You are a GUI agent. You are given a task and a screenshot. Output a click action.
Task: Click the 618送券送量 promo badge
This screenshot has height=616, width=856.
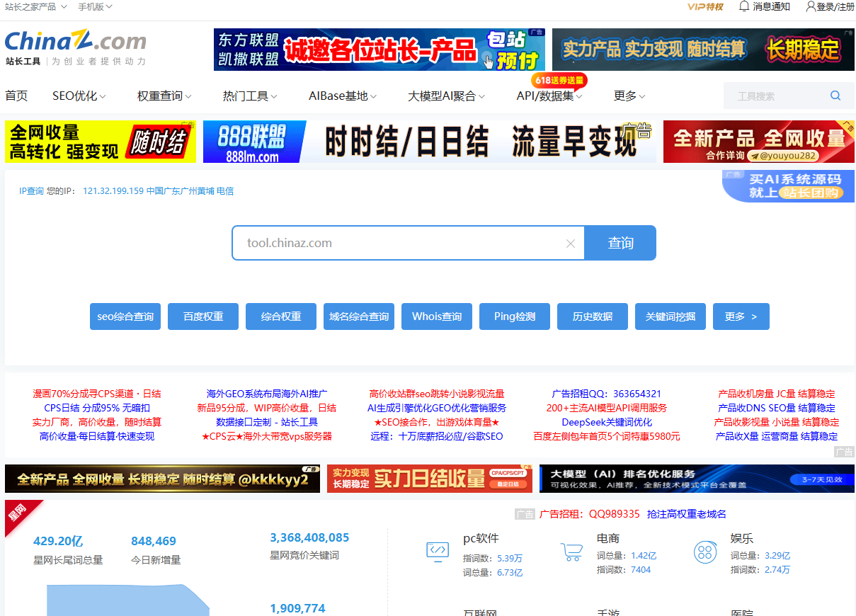point(559,80)
